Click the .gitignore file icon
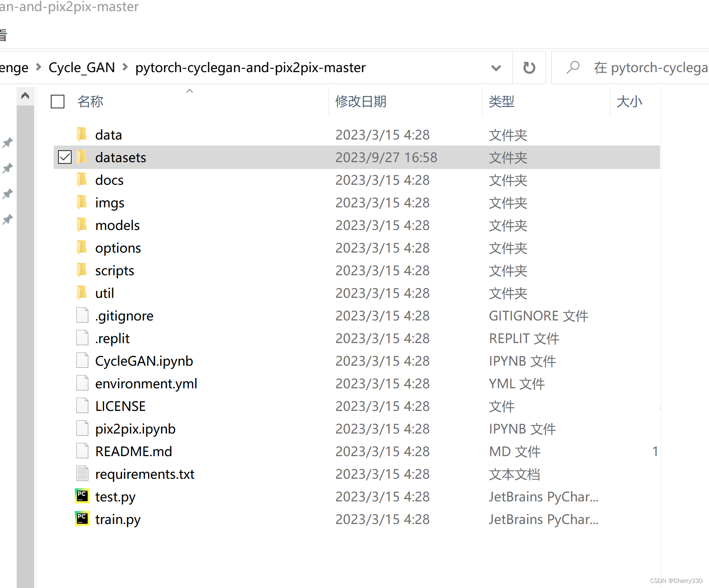This screenshot has width=709, height=588. click(82, 315)
